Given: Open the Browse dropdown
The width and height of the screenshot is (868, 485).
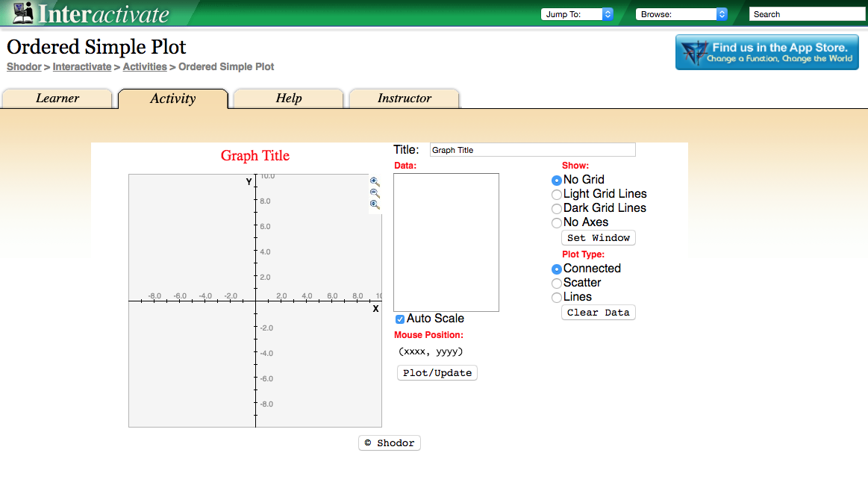Looking at the screenshot, I should click(x=680, y=13).
